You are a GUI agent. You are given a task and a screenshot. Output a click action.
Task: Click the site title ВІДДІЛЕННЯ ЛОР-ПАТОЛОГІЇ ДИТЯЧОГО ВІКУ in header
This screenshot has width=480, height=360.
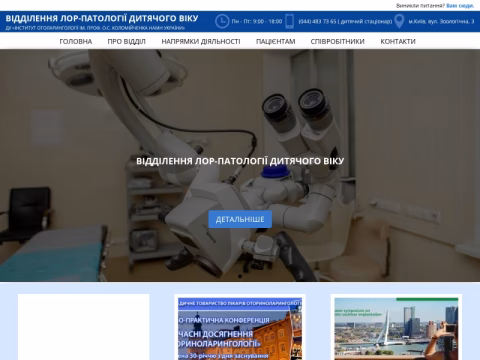pos(102,18)
